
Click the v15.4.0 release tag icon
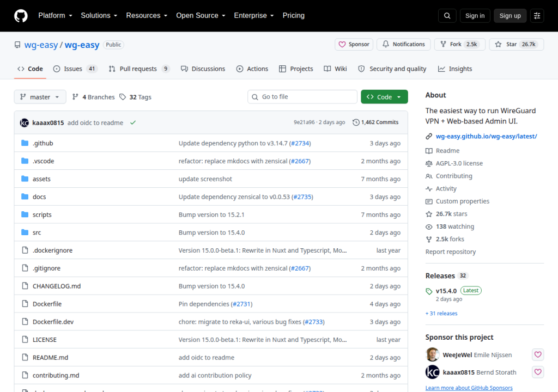(x=429, y=291)
